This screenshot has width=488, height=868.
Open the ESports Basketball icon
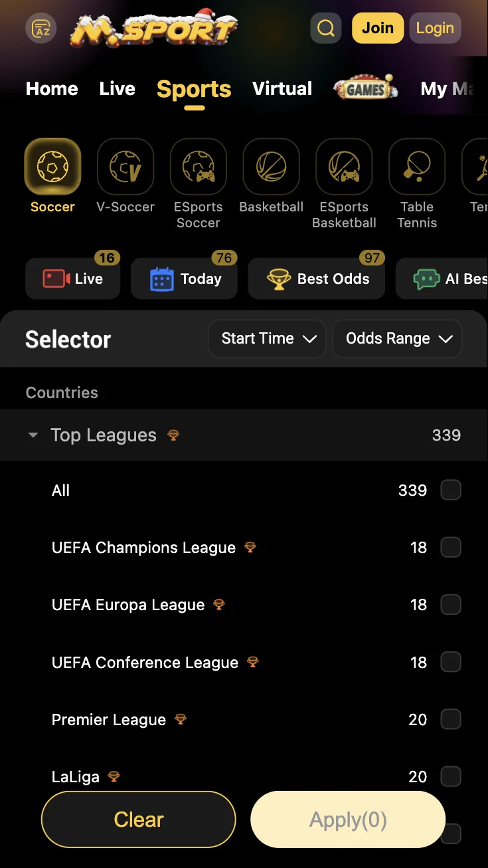[344, 166]
